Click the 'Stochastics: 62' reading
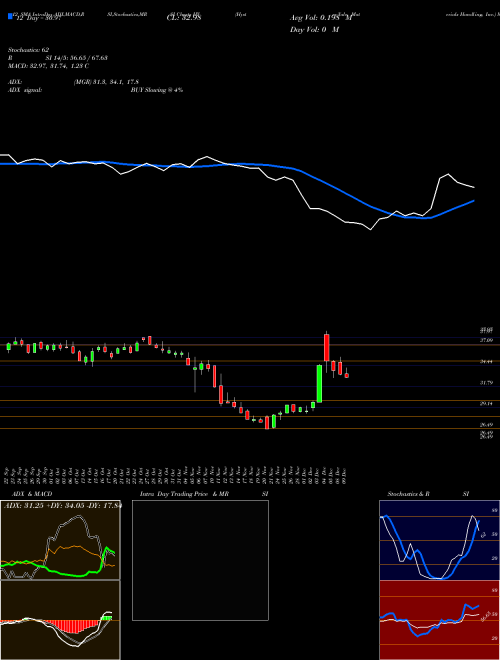Screen dimensions: 500x660 click(29, 50)
